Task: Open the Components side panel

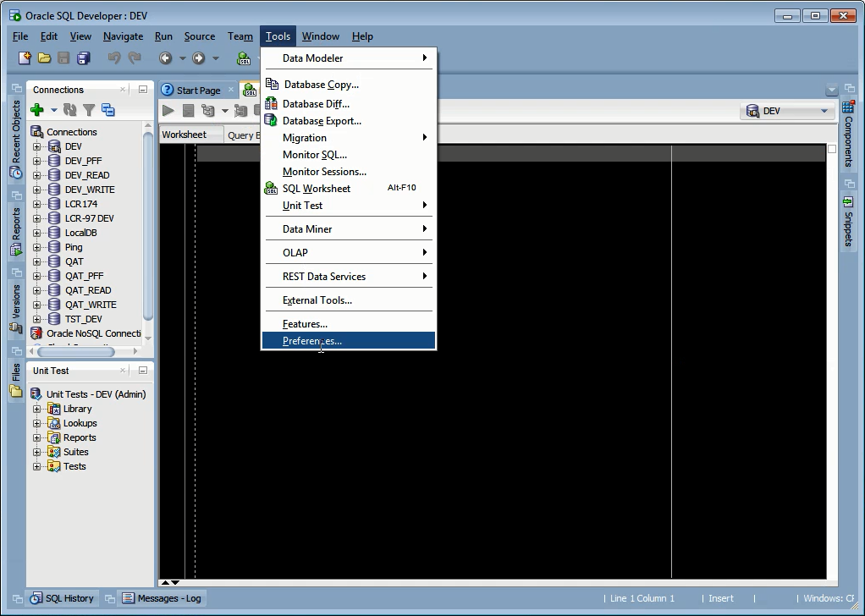Action: coord(848,134)
